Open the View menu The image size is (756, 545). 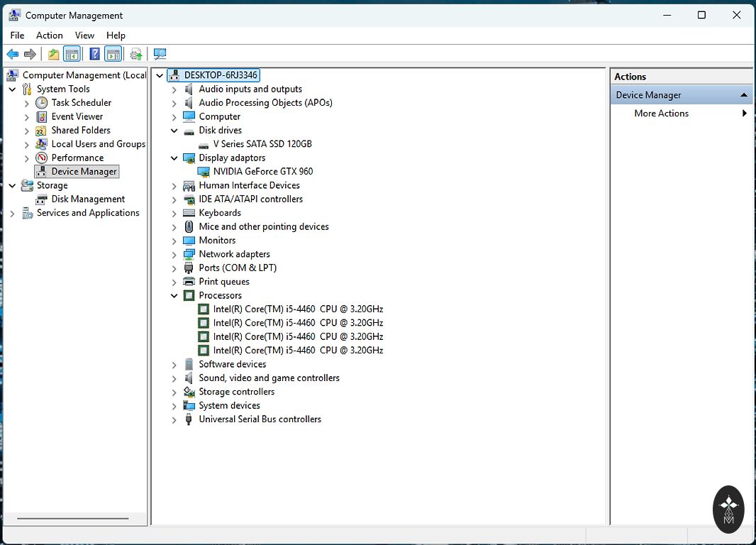tap(84, 35)
